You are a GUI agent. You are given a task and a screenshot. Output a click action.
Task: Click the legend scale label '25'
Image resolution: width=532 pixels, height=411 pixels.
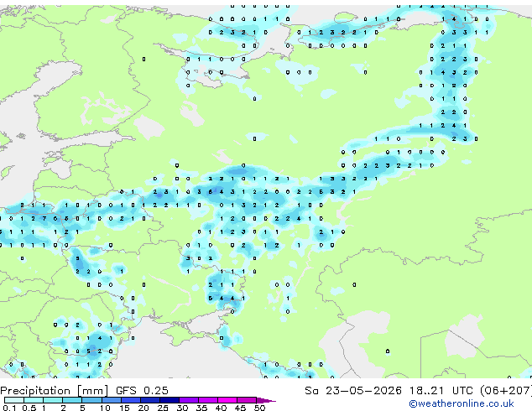click(x=163, y=408)
